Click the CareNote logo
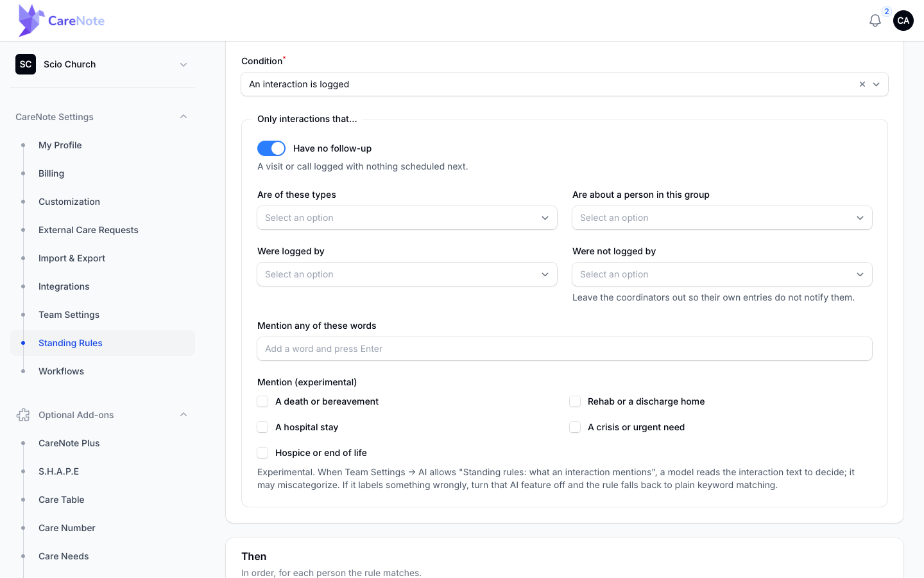Image resolution: width=924 pixels, height=578 pixels. (x=62, y=21)
